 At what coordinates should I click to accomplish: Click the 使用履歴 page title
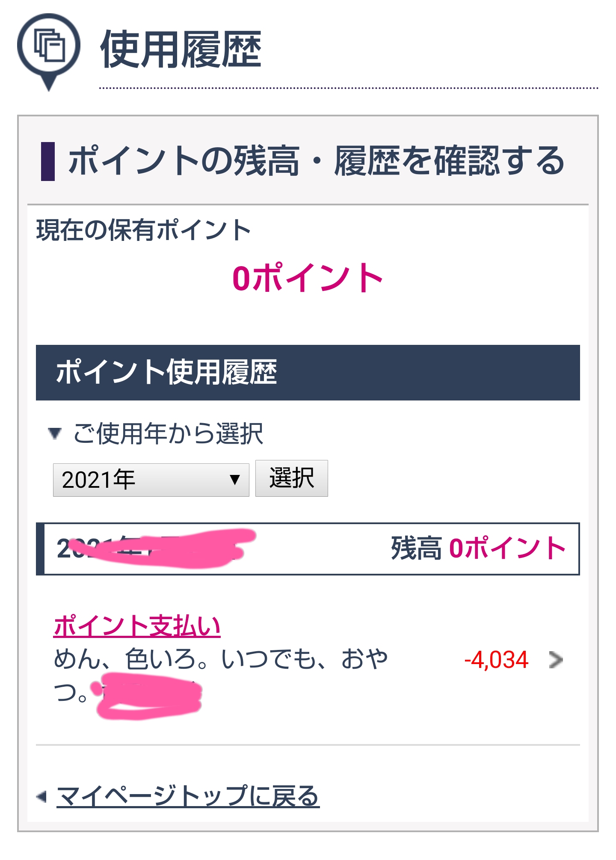pyautogui.click(x=180, y=50)
